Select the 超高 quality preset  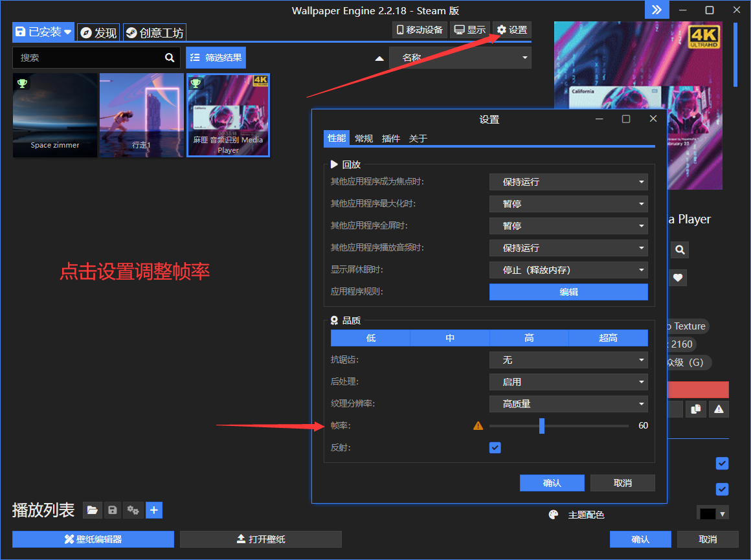tap(609, 338)
